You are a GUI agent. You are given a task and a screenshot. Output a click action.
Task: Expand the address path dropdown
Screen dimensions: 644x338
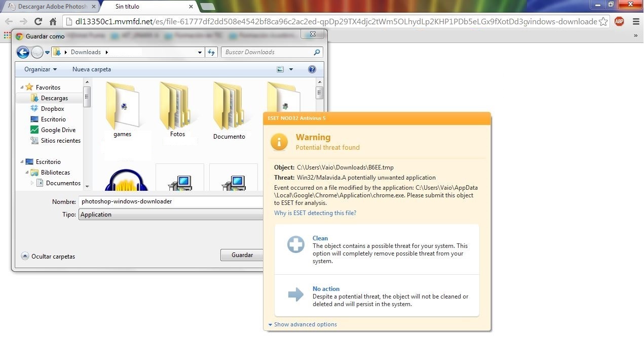tap(199, 52)
